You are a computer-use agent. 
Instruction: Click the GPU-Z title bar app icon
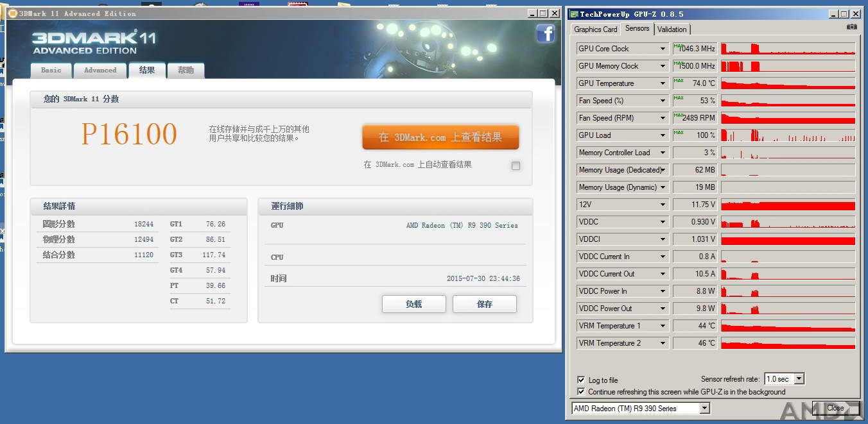(x=573, y=13)
